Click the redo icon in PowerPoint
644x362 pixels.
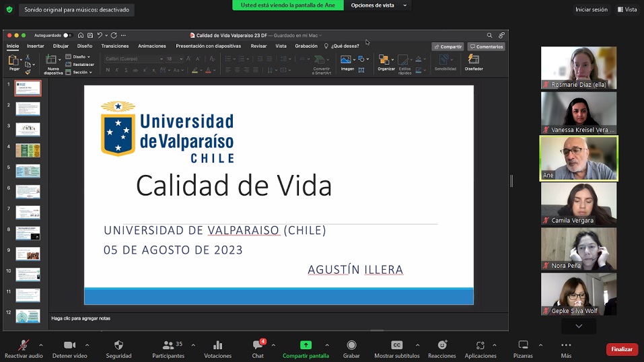[x=114, y=36]
